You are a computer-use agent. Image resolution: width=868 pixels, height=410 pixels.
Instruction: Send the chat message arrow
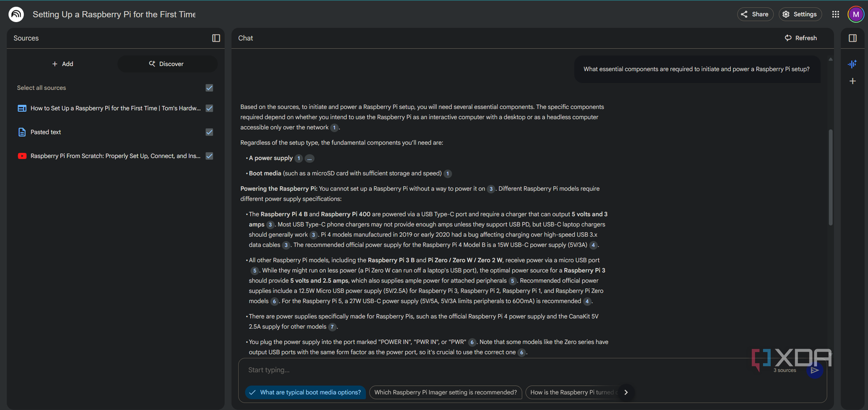coord(815,370)
